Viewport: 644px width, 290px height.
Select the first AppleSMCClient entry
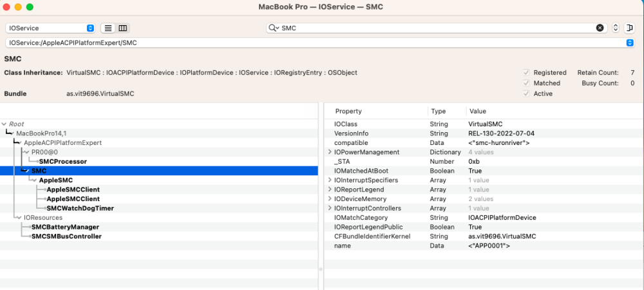tap(73, 189)
